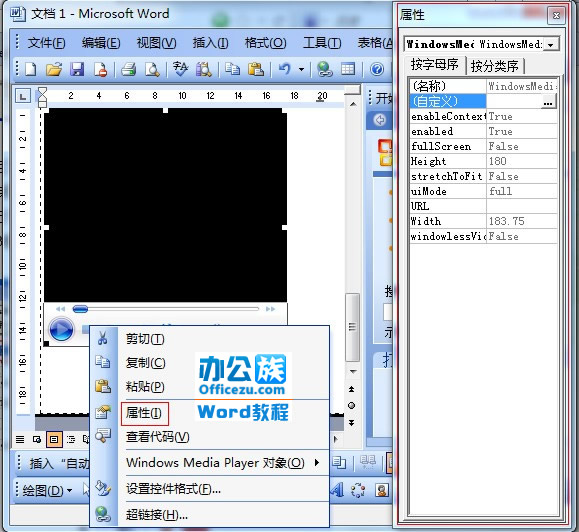Open Print Preview with magnifier page icon

tap(152, 69)
